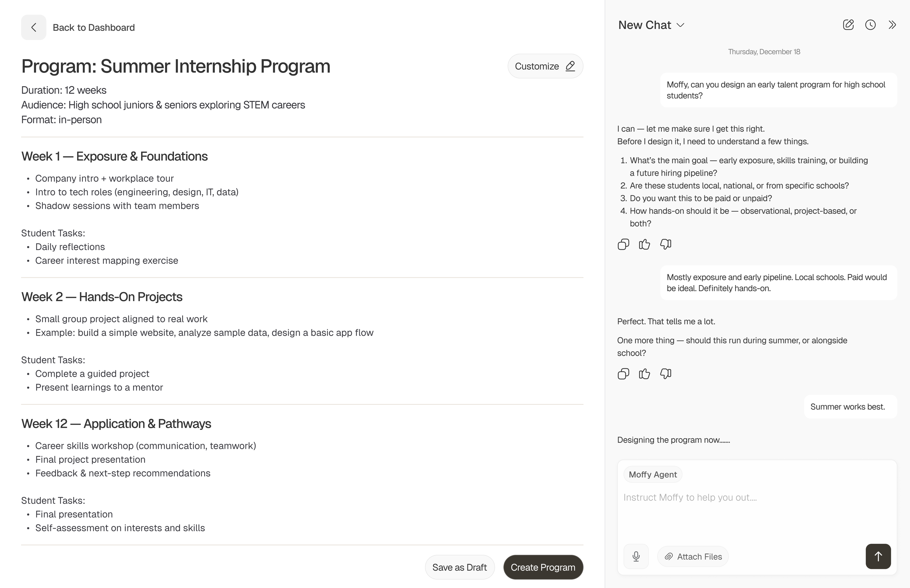
Task: Send message with the arrow button
Action: tap(878, 556)
